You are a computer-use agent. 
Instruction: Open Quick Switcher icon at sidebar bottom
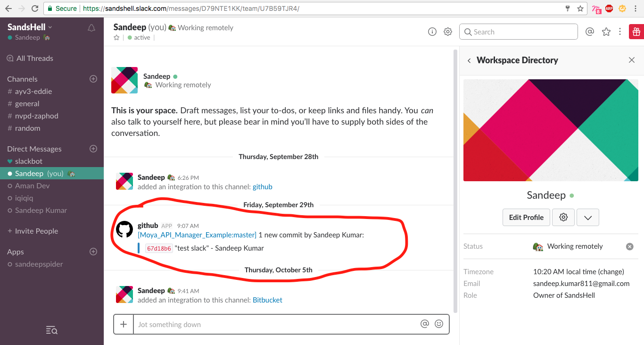pos(52,330)
